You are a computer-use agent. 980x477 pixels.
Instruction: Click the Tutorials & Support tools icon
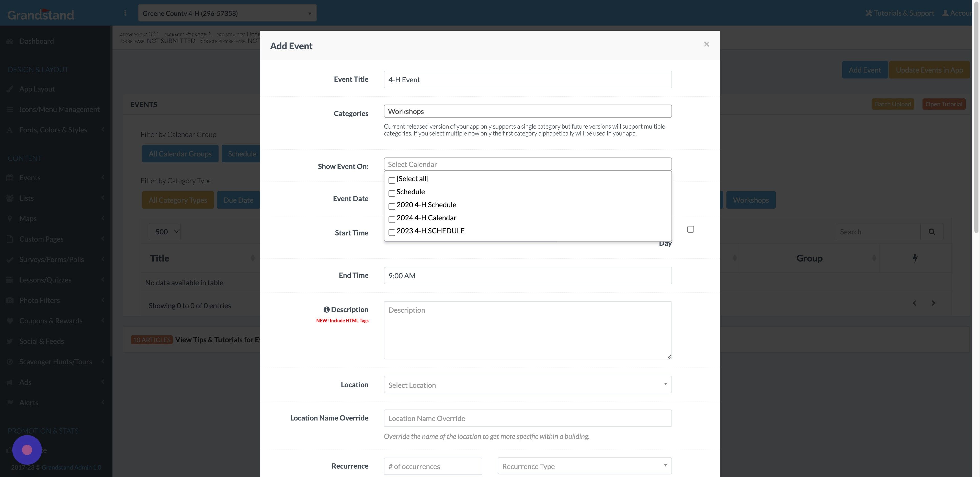(869, 13)
